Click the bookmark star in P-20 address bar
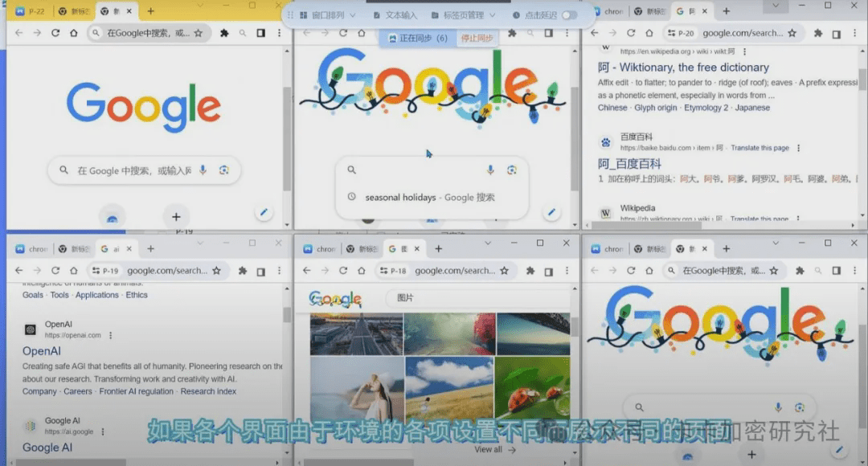The image size is (868, 466). (x=792, y=33)
